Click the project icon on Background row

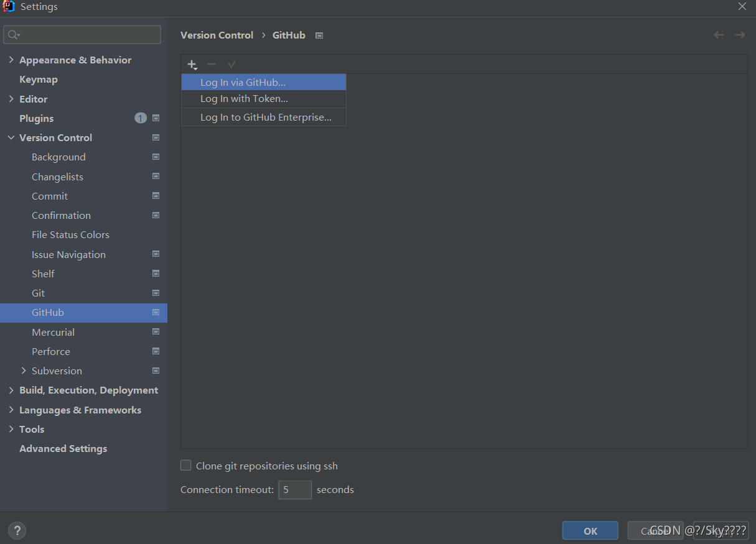click(156, 157)
